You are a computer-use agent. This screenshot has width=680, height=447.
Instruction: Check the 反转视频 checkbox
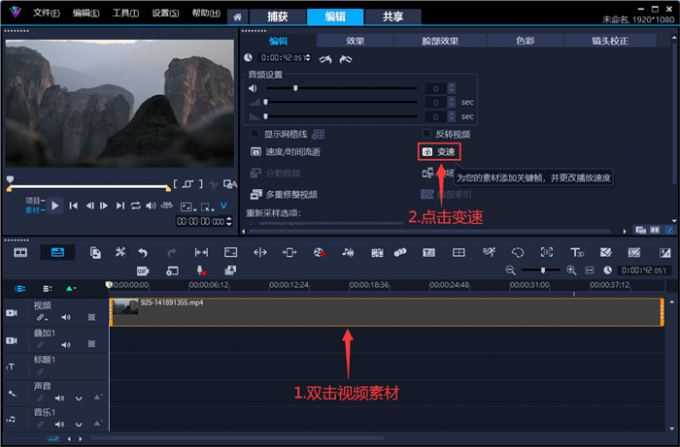(427, 134)
